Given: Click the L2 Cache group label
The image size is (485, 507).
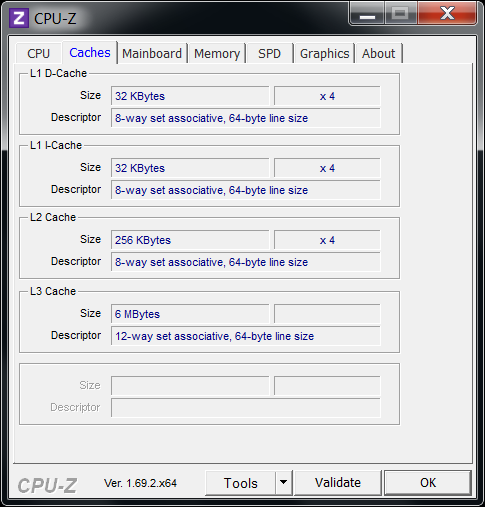Looking at the screenshot, I should [53, 217].
